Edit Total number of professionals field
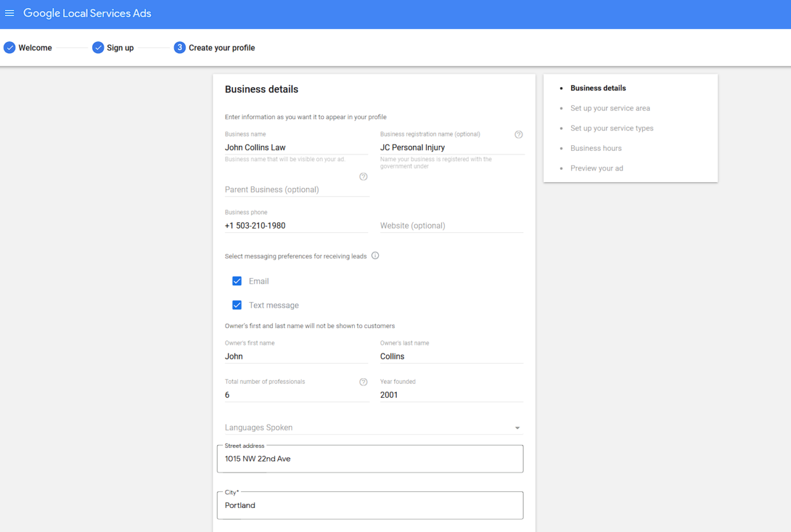 pos(297,395)
